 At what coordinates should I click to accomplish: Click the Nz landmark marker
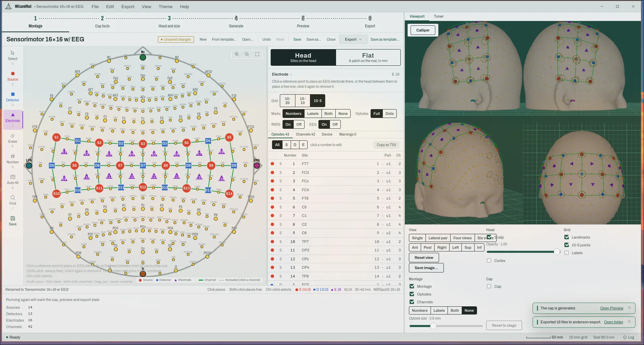point(143,57)
